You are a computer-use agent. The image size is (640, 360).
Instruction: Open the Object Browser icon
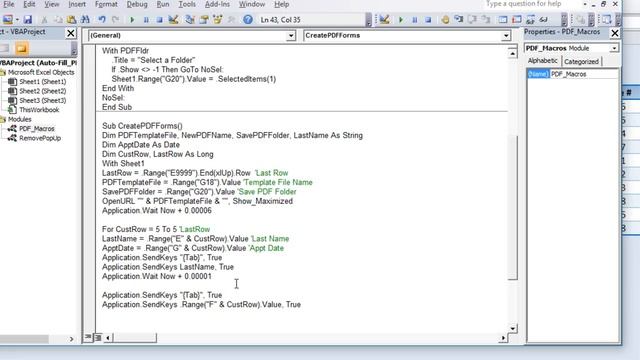click(x=218, y=19)
